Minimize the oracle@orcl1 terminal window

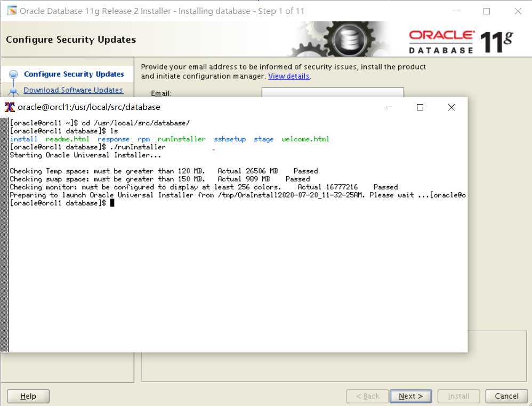click(x=389, y=107)
